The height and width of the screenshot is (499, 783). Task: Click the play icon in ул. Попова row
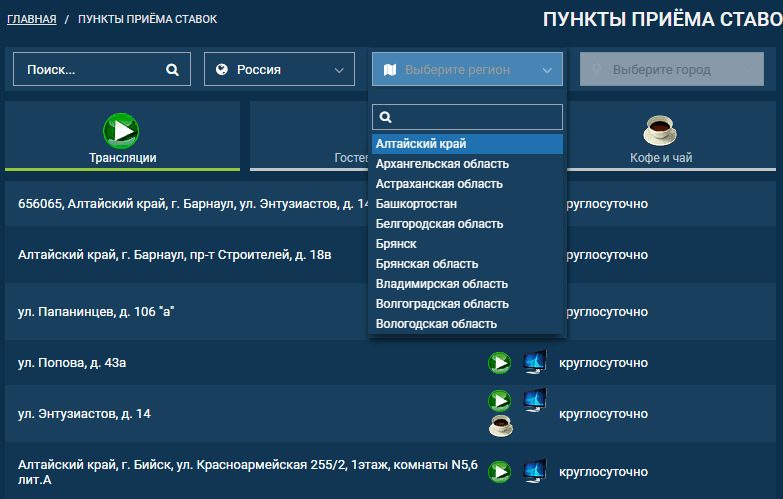click(x=499, y=363)
